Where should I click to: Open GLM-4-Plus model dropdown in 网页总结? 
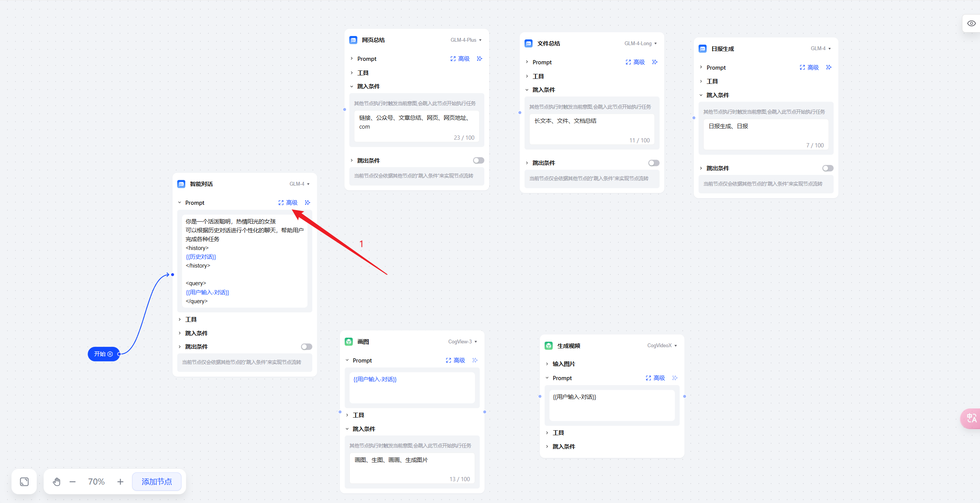[x=466, y=40]
